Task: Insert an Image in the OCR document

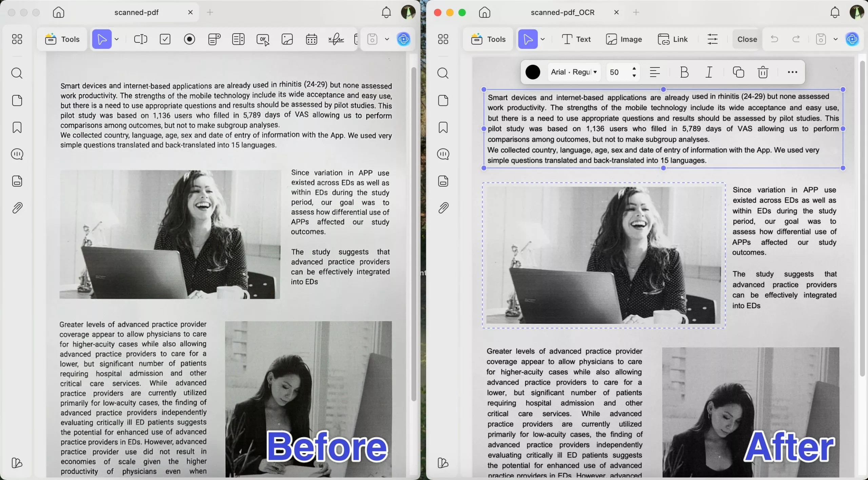Action: tap(624, 39)
